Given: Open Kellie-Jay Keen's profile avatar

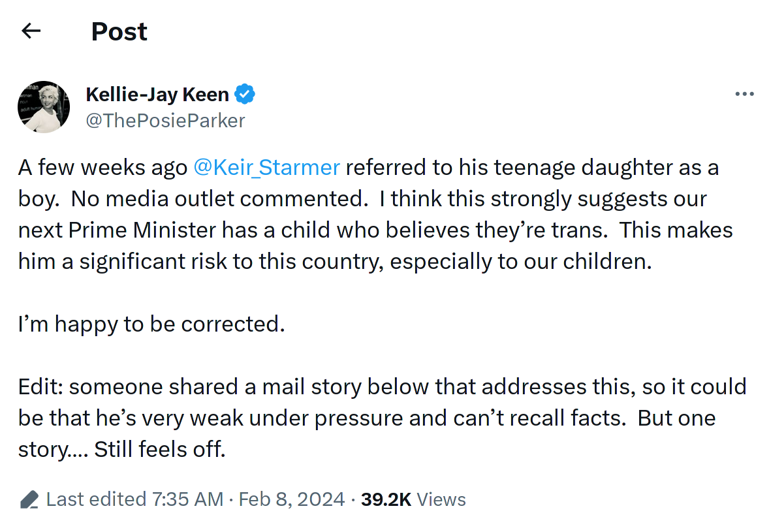Looking at the screenshot, I should click(x=43, y=106).
